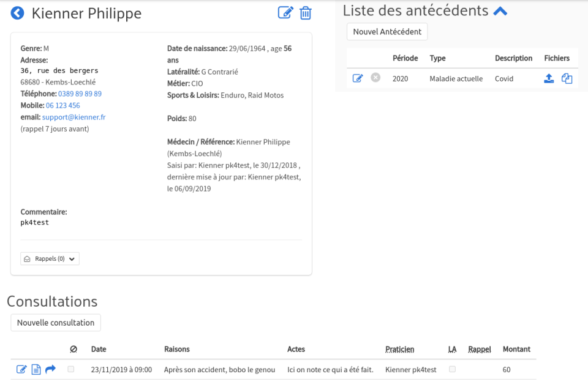Image resolution: width=588 pixels, height=382 pixels.
Task: Open the consultation document icon
Action: click(36, 369)
